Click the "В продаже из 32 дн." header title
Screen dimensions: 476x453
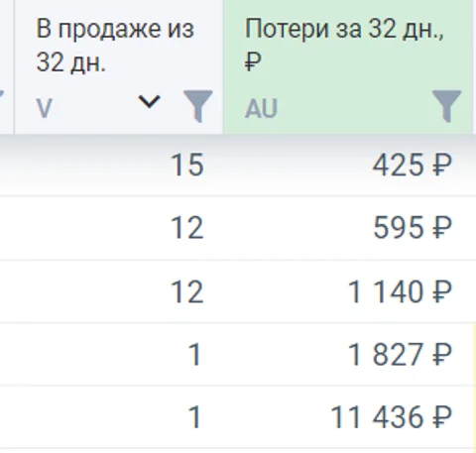point(115,45)
